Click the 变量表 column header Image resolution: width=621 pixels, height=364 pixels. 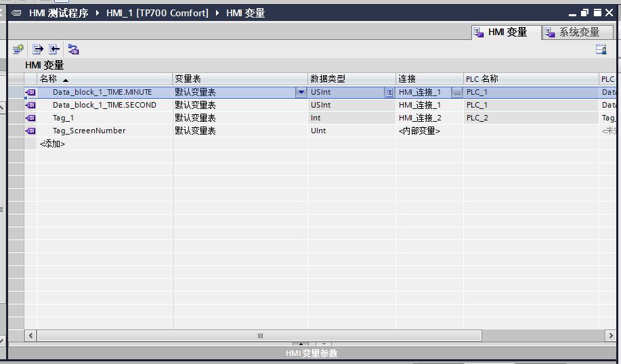pyautogui.click(x=240, y=78)
